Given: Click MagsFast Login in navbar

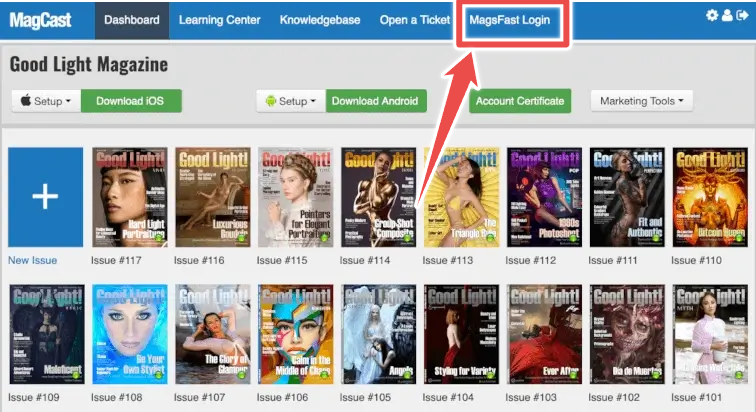Looking at the screenshot, I should 510,20.
